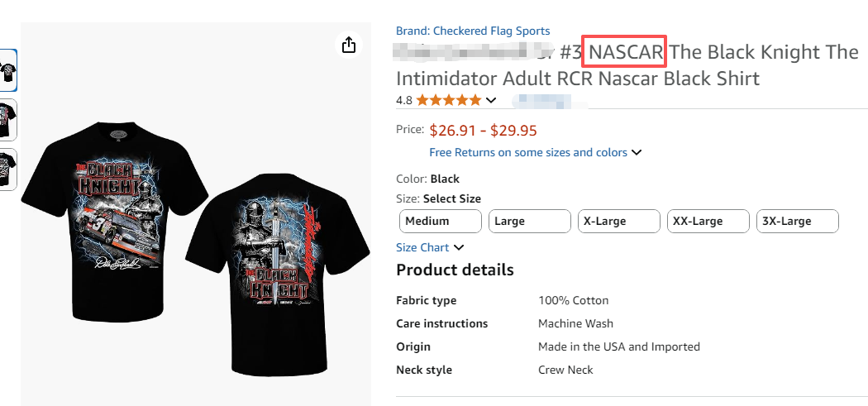Expand the chevron beside the star rating

(491, 101)
